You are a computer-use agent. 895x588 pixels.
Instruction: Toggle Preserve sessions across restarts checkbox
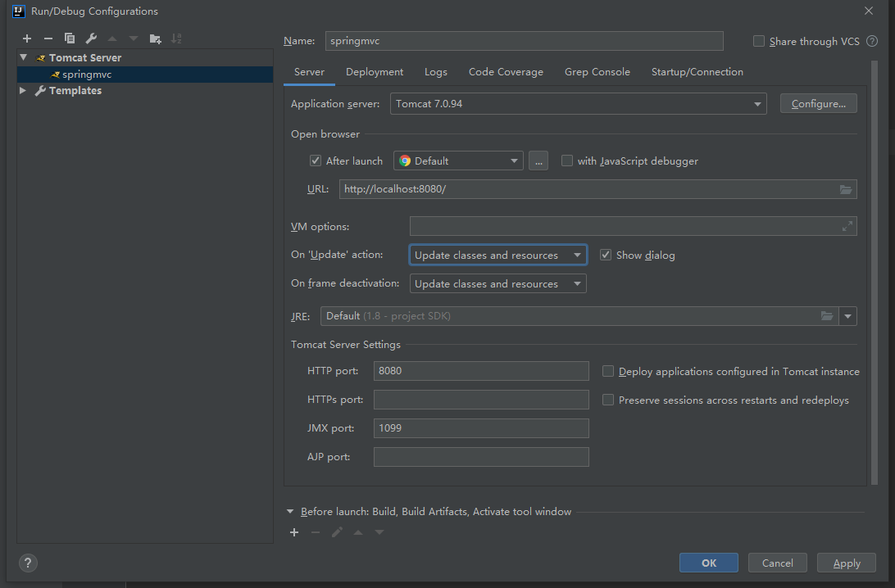(608, 400)
